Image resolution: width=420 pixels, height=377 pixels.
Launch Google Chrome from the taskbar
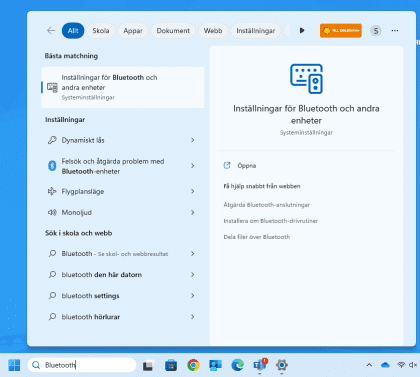[193, 365]
